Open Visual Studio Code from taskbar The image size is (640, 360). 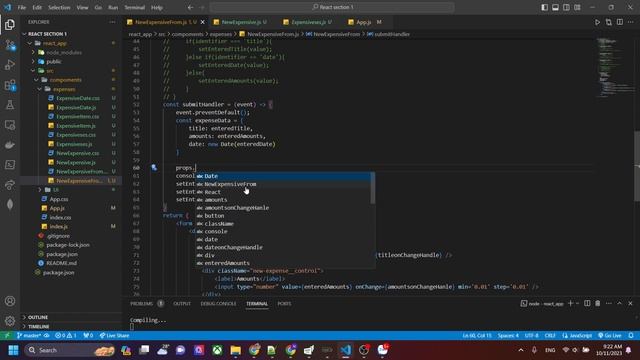345,350
